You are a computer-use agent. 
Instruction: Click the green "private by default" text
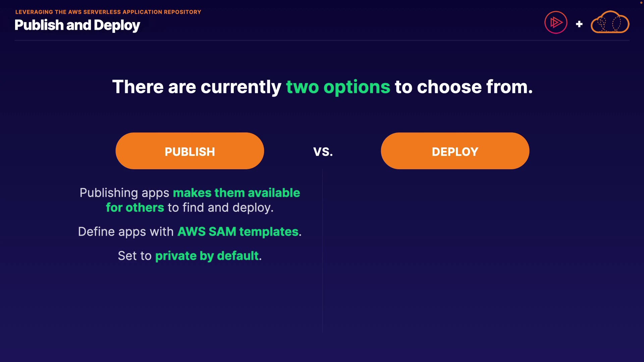tap(207, 256)
